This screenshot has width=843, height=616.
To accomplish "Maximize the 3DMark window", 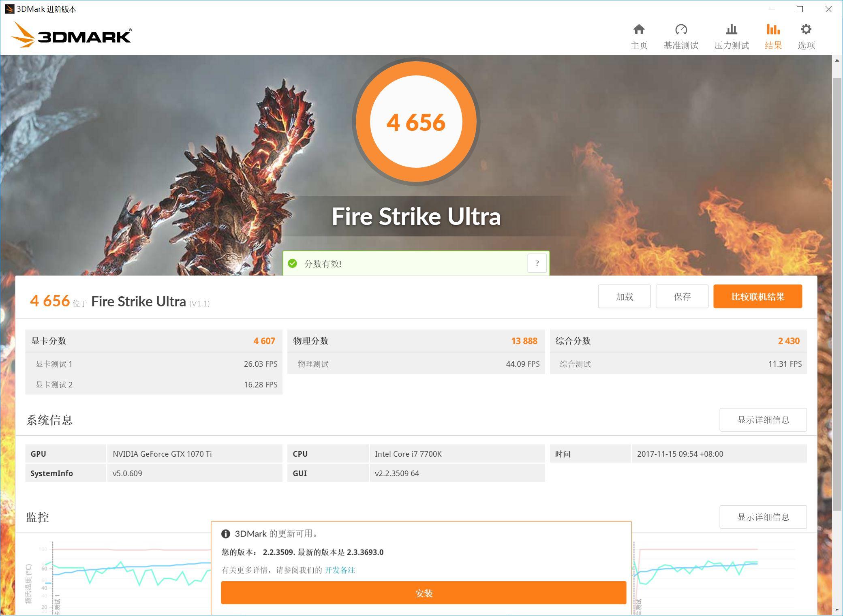I will [x=800, y=9].
